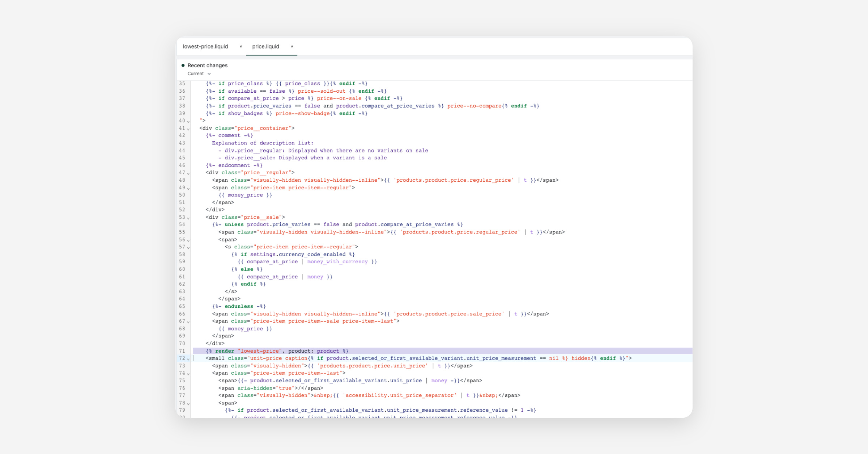Click highlighted render lowest-price line 71
Screen dimensions: 868x454
pos(277,351)
